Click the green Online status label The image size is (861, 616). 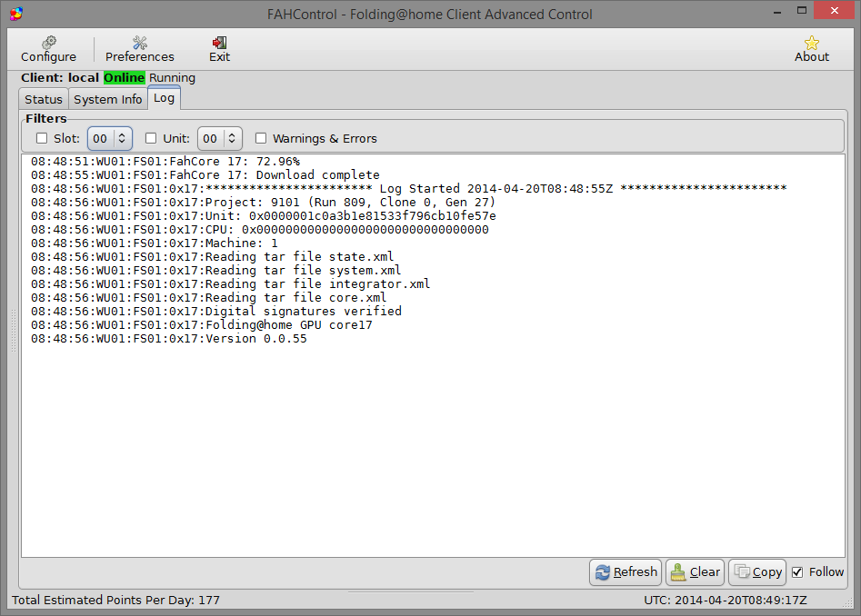(x=124, y=78)
